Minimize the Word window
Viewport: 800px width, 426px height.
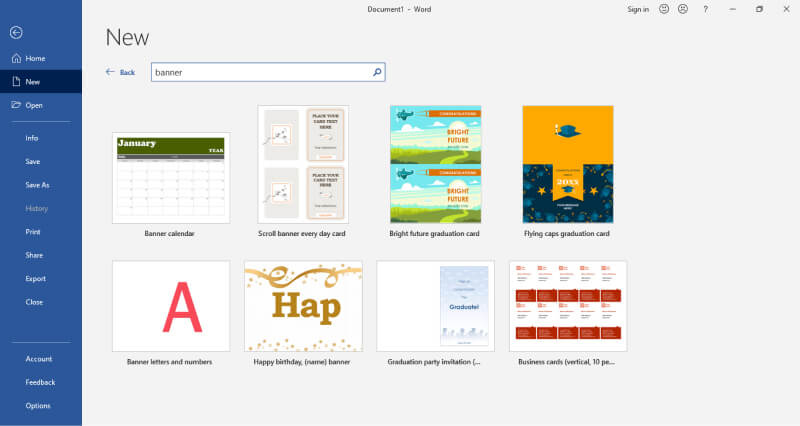(733, 9)
